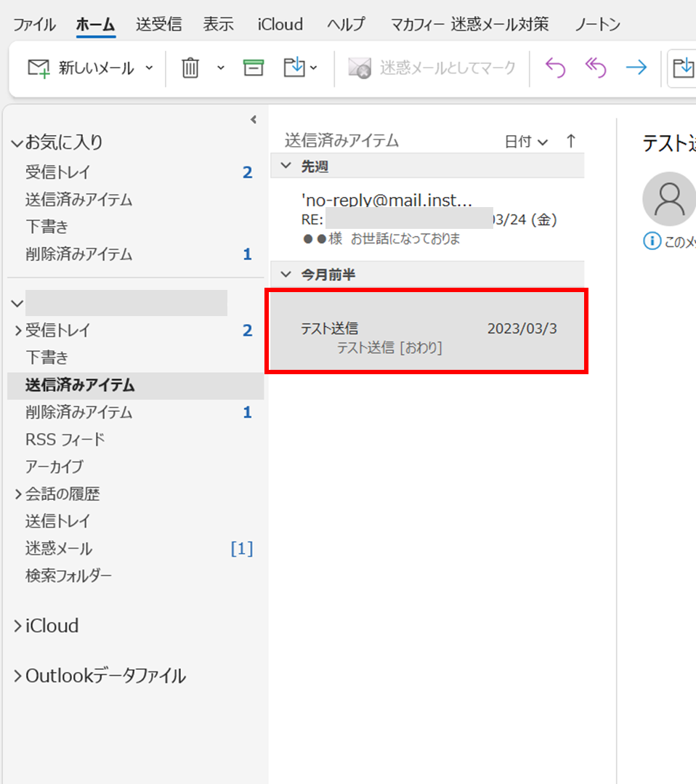Open the 送受信 ribbon tab

158,24
